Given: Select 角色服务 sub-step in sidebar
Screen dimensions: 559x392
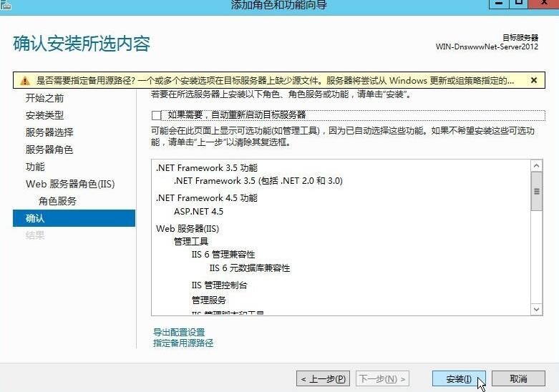Looking at the screenshot, I should (57, 201).
